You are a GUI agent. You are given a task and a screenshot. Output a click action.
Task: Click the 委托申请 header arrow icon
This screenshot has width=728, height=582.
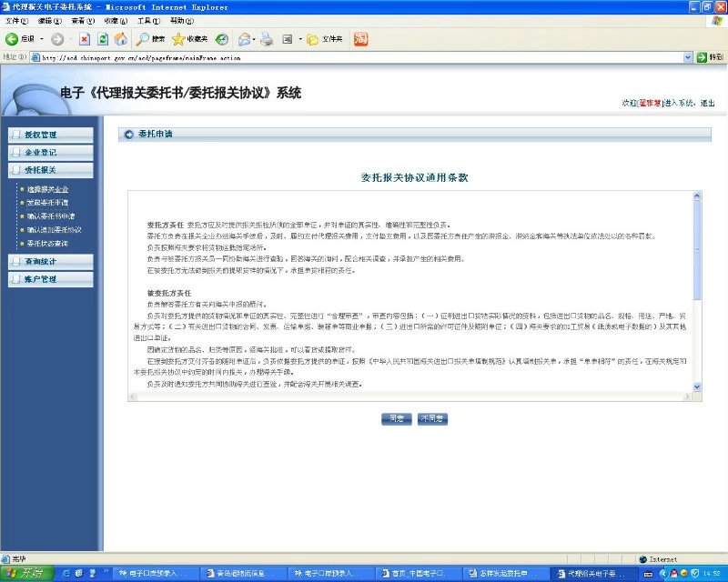[128, 134]
